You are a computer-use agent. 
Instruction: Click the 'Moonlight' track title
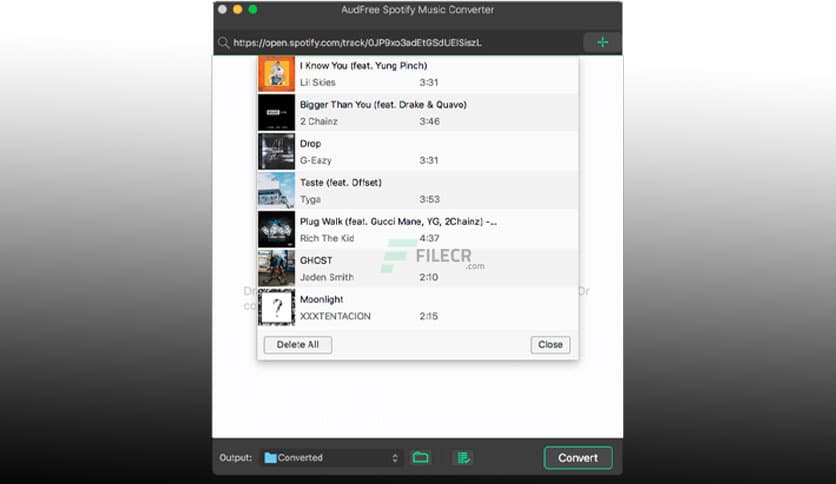(321, 299)
